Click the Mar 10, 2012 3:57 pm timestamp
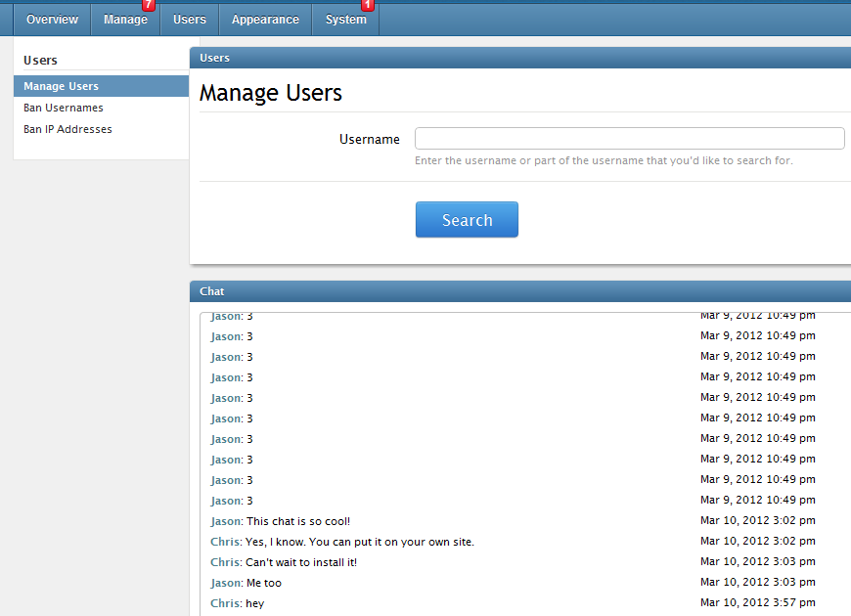The height and width of the screenshot is (616, 851). tap(757, 603)
